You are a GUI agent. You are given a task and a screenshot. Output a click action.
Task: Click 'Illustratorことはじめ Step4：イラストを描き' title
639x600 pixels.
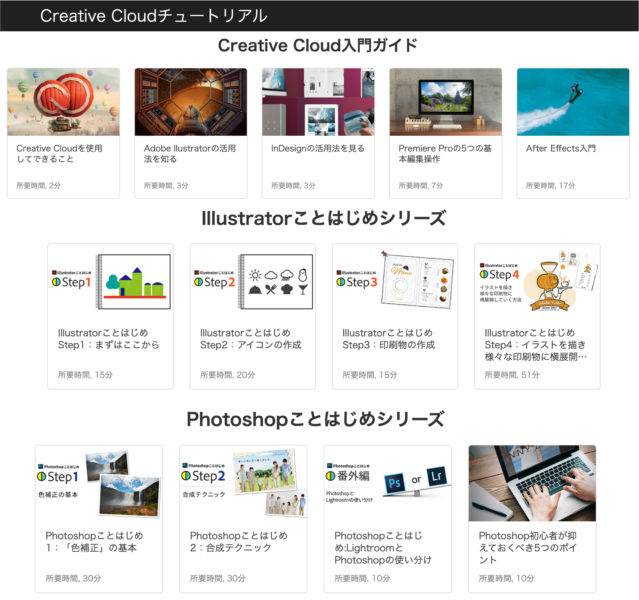tap(535, 345)
